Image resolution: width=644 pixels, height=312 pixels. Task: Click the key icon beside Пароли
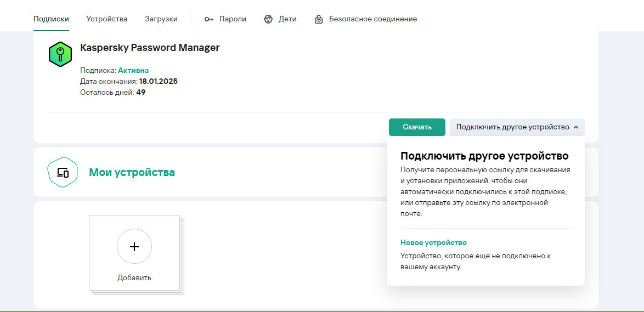(x=208, y=19)
